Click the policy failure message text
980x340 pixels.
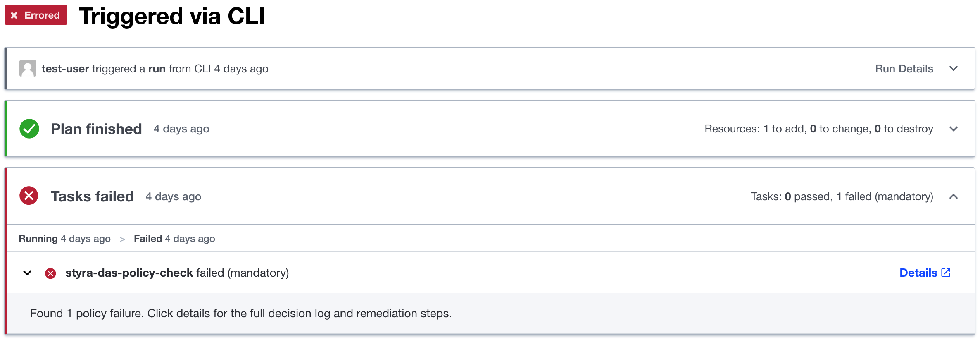[241, 314]
